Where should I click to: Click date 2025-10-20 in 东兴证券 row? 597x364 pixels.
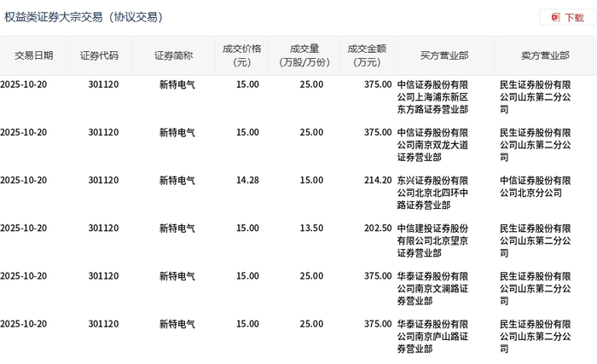point(24,180)
